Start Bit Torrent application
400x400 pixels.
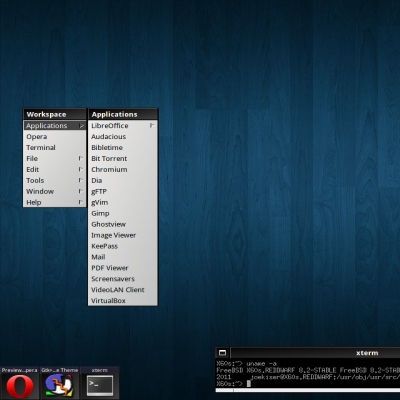tap(123, 159)
